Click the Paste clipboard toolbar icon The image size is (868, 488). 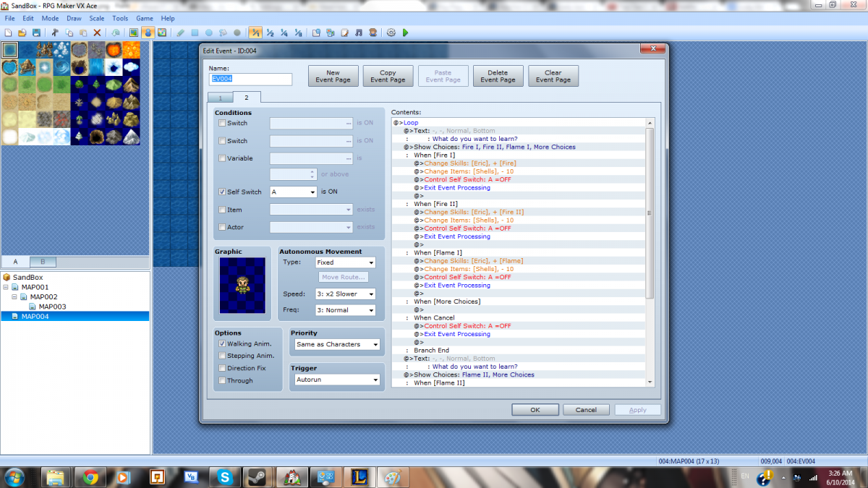(x=83, y=33)
